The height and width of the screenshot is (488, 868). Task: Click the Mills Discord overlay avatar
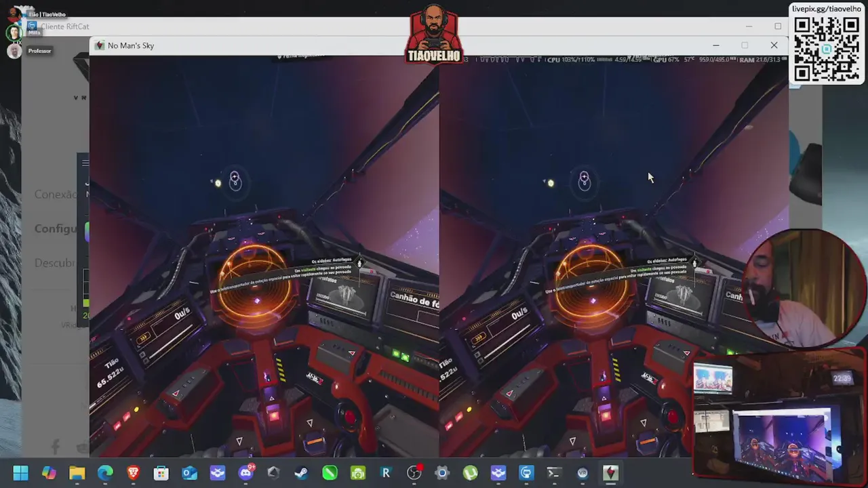[13, 33]
